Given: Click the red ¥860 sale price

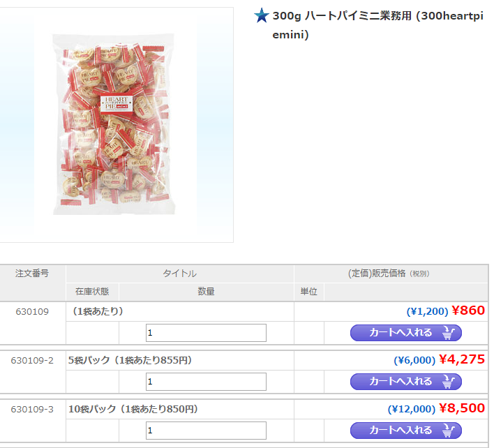Looking at the screenshot, I should click(x=468, y=311).
